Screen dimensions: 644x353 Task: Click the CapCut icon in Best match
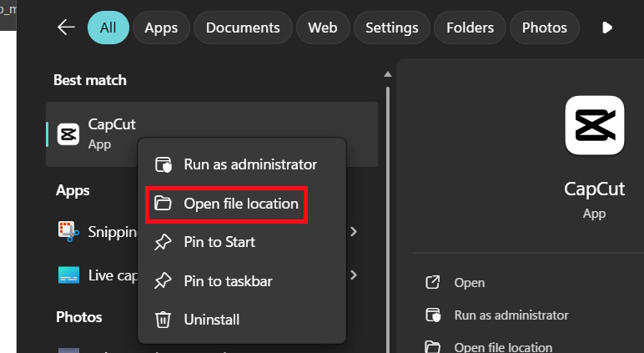coord(68,134)
